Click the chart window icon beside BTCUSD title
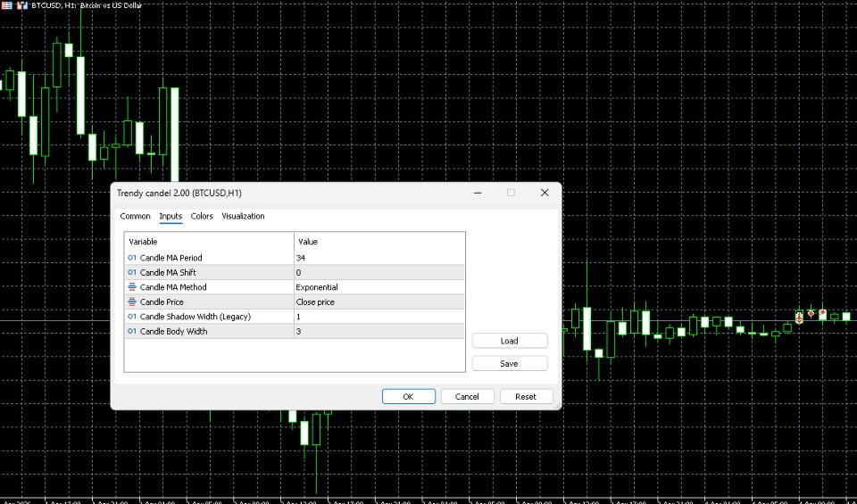 (x=22, y=5)
